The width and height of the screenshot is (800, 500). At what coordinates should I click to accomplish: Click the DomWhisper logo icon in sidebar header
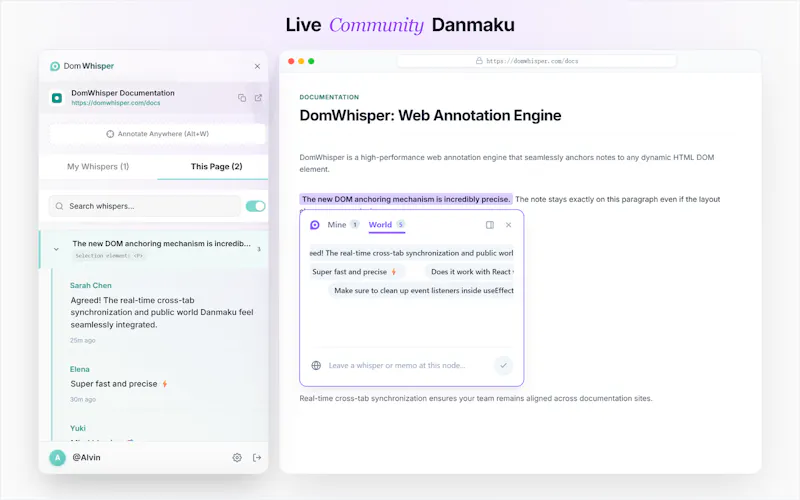(x=55, y=66)
